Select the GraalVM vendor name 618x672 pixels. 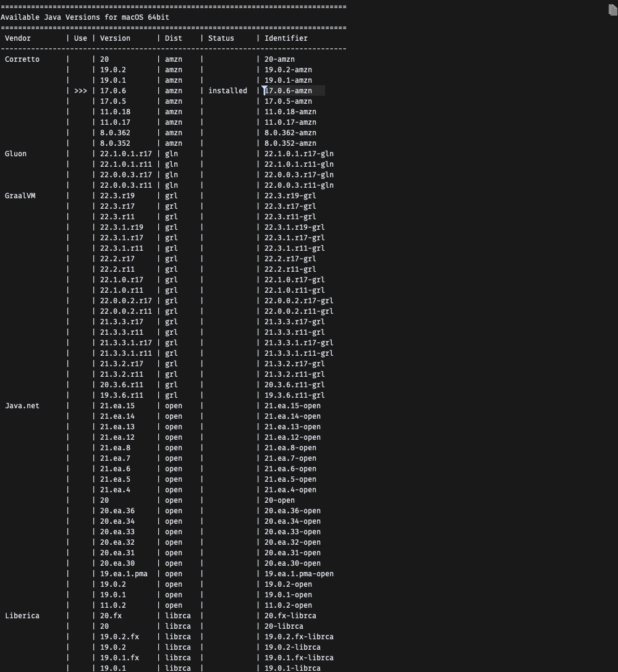(x=20, y=195)
